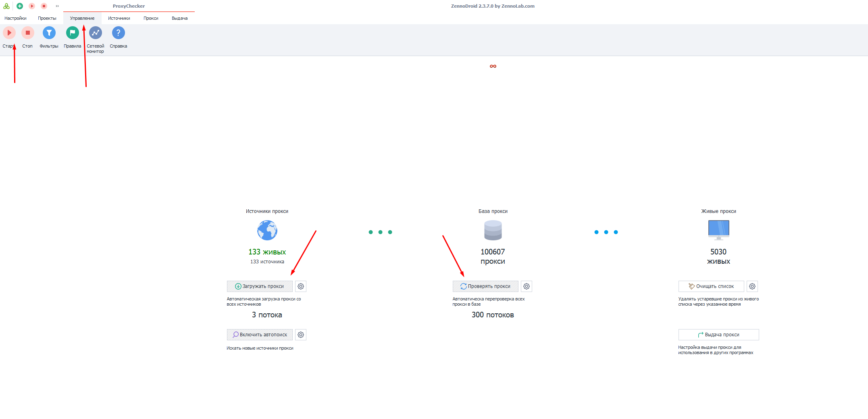Open settings gear beside Проверять прокси
Viewport: 868px width, 419px height.
click(x=526, y=286)
